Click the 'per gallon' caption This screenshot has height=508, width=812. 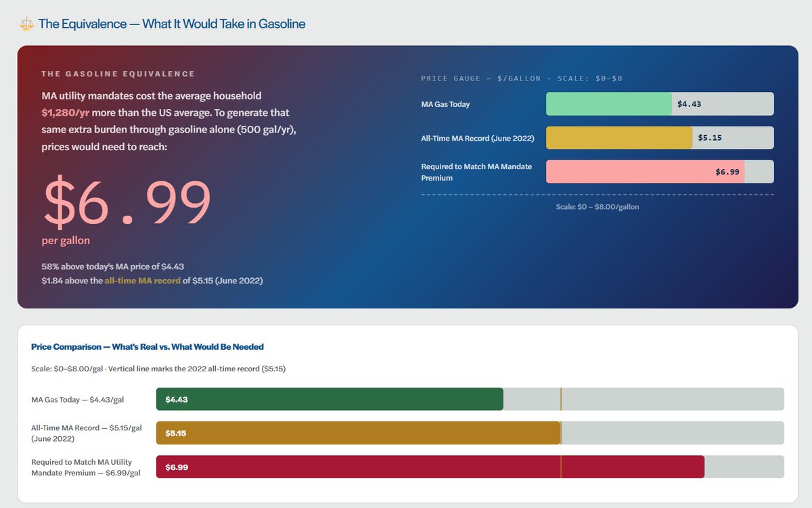(x=66, y=241)
